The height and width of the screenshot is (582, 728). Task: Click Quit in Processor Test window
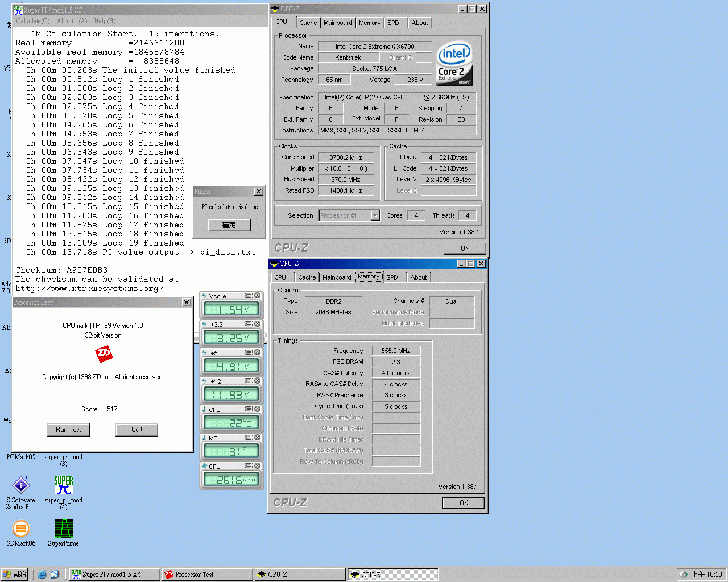pos(136,430)
